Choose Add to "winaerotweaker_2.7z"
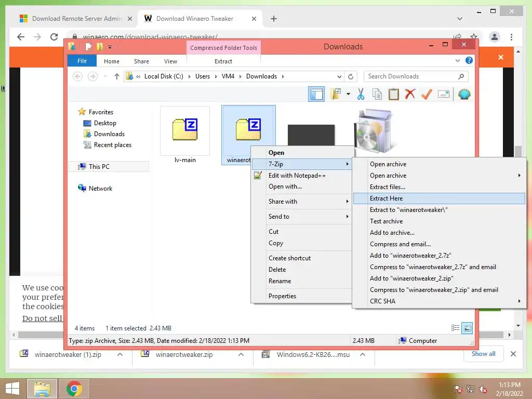 click(x=439, y=256)
